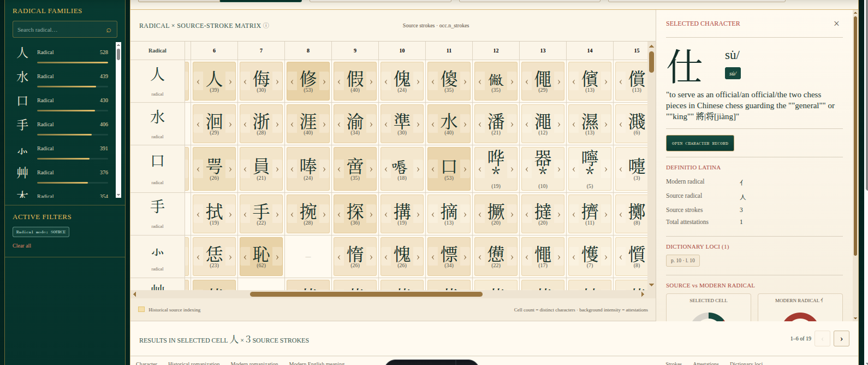Viewport: 868px width, 365px height.
Task: Click the info icon beside Radical × Source-Stroke Matrix
Action: [x=266, y=25]
